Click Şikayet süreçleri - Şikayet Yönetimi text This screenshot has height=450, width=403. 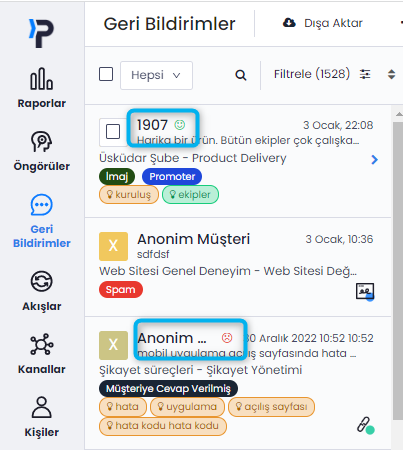[x=201, y=370]
